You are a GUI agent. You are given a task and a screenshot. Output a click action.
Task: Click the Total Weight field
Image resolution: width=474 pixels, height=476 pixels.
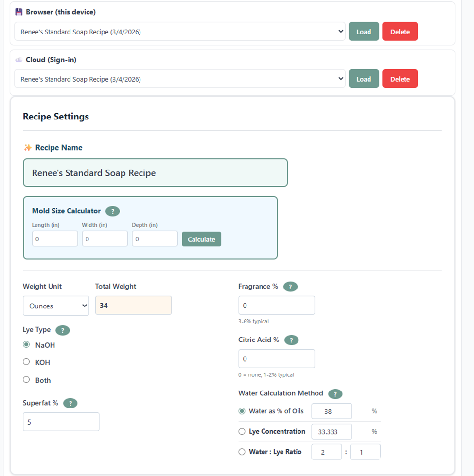[x=133, y=305]
